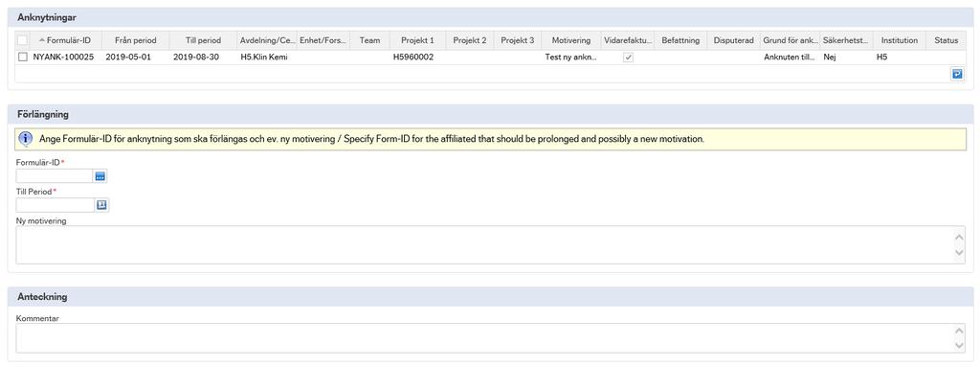Click the Befattning column header
Image resolution: width=980 pixels, height=367 pixels.
coord(680,40)
